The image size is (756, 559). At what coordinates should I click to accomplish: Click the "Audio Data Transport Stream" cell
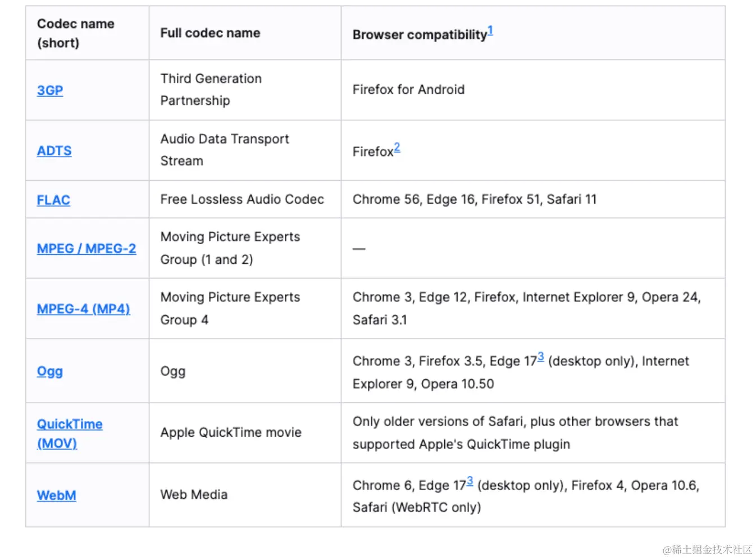pos(225,150)
